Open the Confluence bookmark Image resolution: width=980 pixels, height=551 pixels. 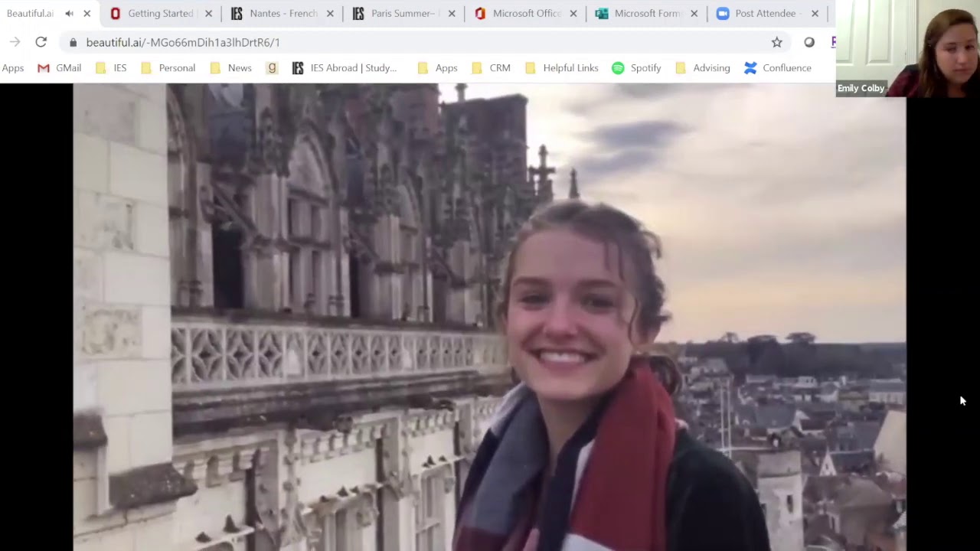[x=778, y=68]
